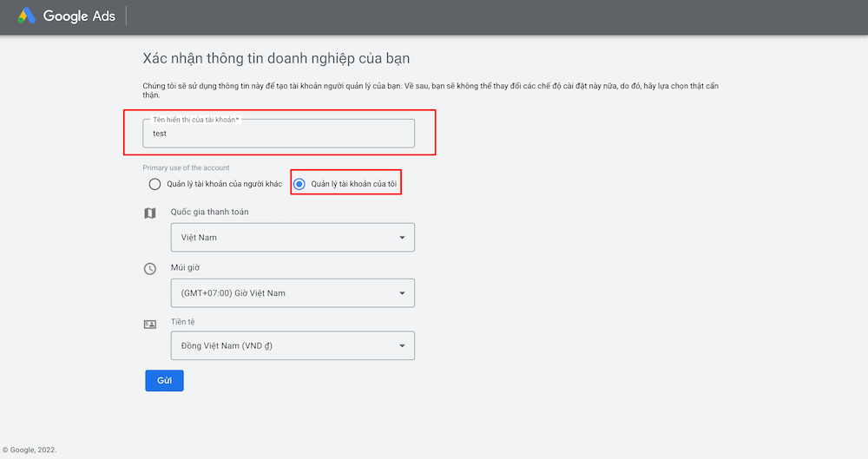The image size is (868, 459).
Task: Focus the account display name field
Action: click(278, 134)
